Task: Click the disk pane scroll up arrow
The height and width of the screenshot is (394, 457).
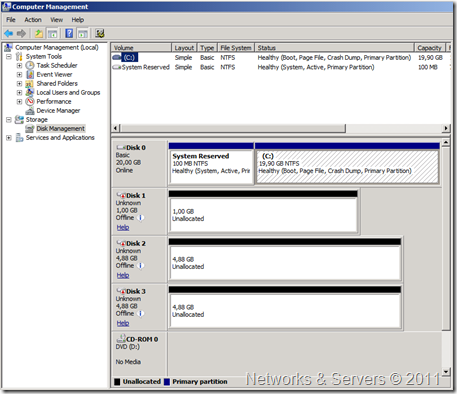Action: coord(446,143)
